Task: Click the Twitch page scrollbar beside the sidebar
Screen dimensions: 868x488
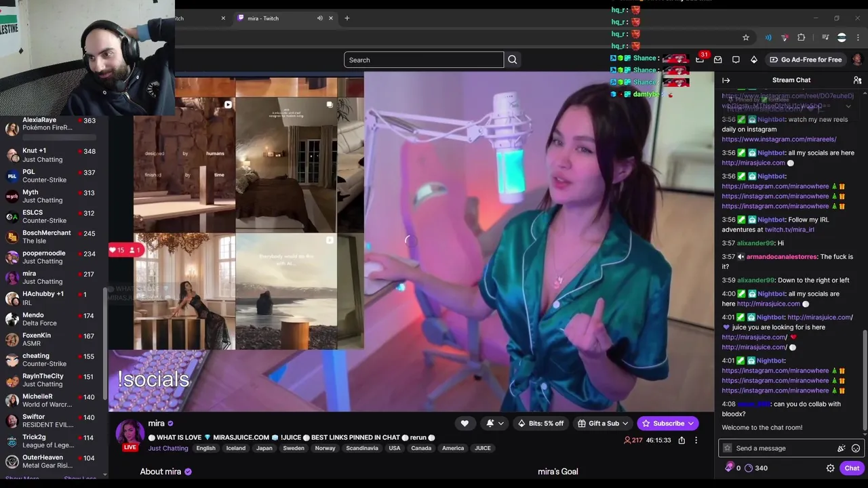Action: click(104, 342)
